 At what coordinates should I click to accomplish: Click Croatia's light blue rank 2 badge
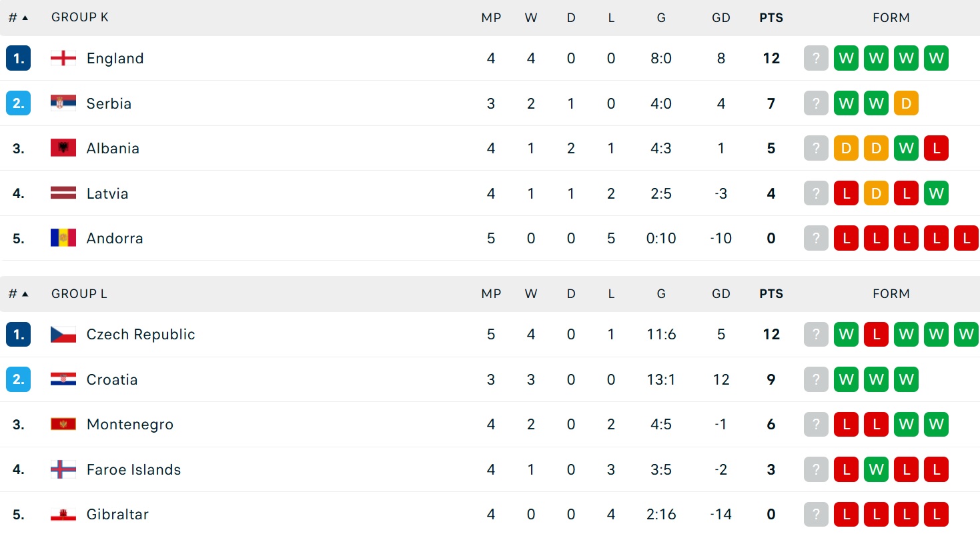pyautogui.click(x=18, y=379)
